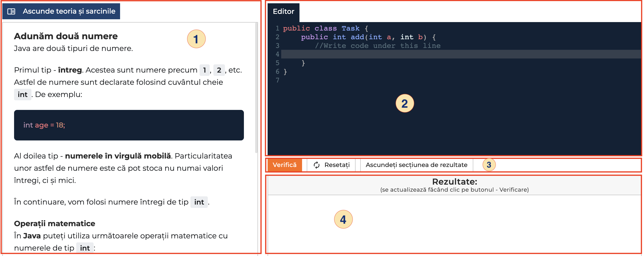644x256 pixels.
Task: Click the 'Write code under this line' comment
Action: point(378,46)
